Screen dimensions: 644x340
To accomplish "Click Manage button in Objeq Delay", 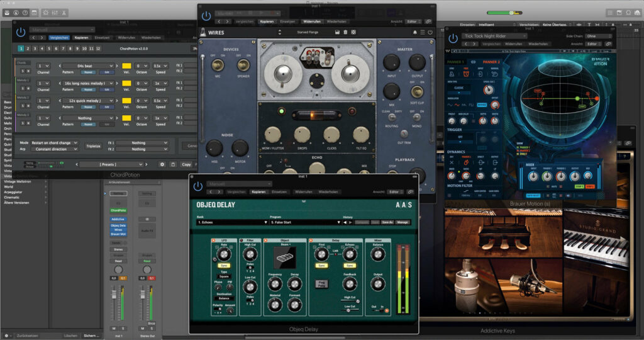I will click(x=402, y=222).
